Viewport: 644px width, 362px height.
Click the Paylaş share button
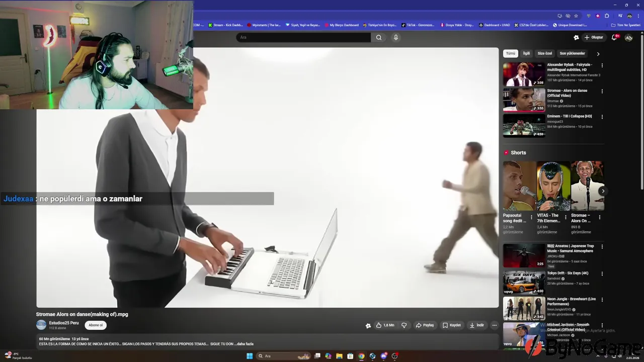click(x=425, y=325)
